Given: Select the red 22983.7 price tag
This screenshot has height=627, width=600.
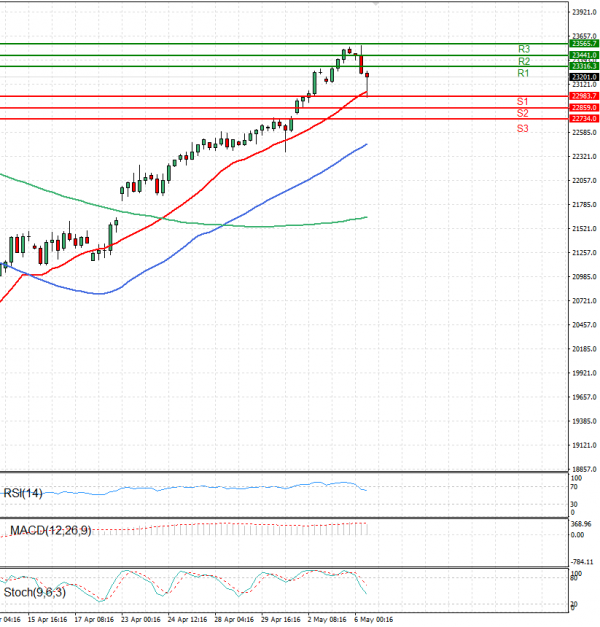Looking at the screenshot, I should click(584, 96).
